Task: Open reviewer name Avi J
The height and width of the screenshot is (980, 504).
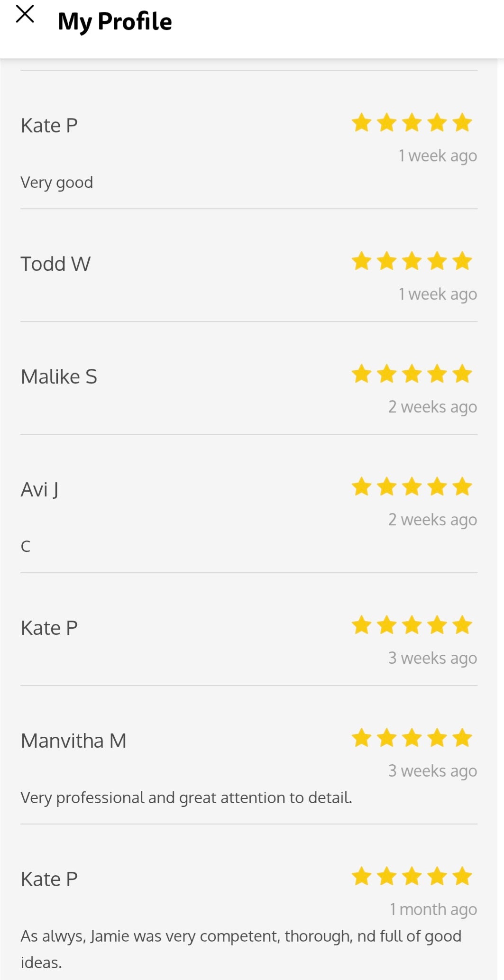Action: pos(39,490)
